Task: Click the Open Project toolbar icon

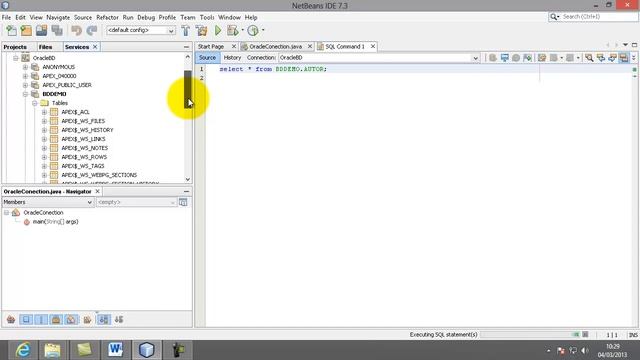Action: [x=42, y=31]
